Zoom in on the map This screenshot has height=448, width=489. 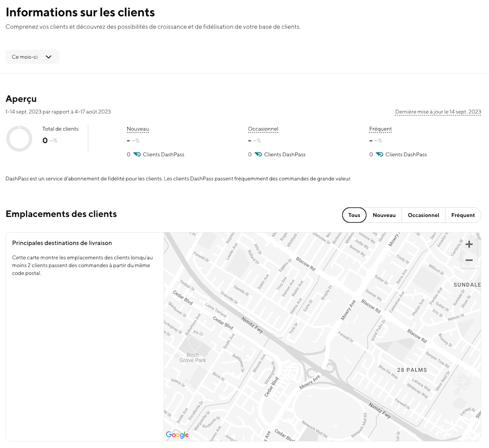(x=469, y=244)
